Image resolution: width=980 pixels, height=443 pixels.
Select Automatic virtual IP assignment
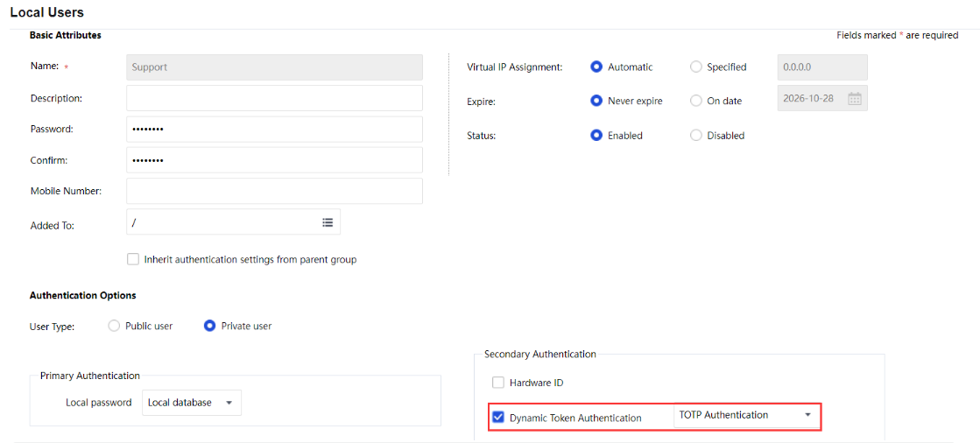coord(596,67)
